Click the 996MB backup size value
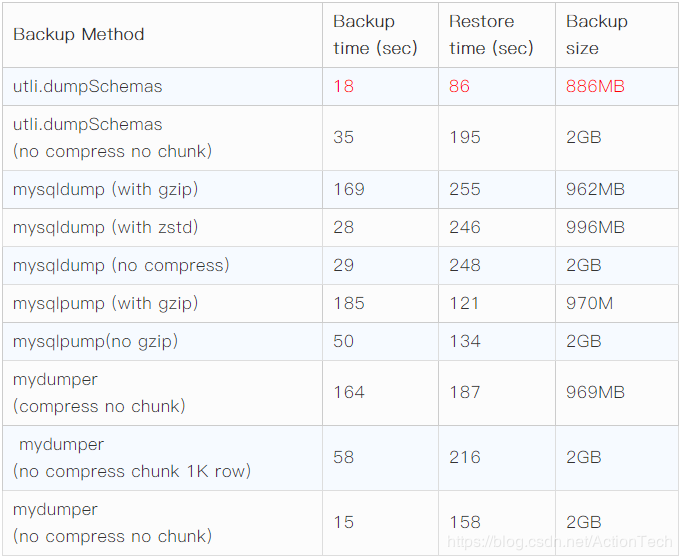The width and height of the screenshot is (681, 560). [595, 227]
